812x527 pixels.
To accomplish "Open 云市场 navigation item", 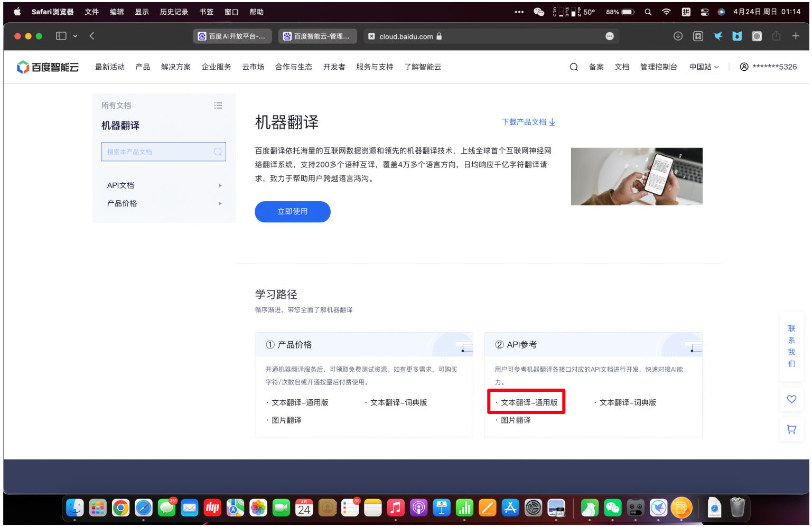I will (253, 67).
